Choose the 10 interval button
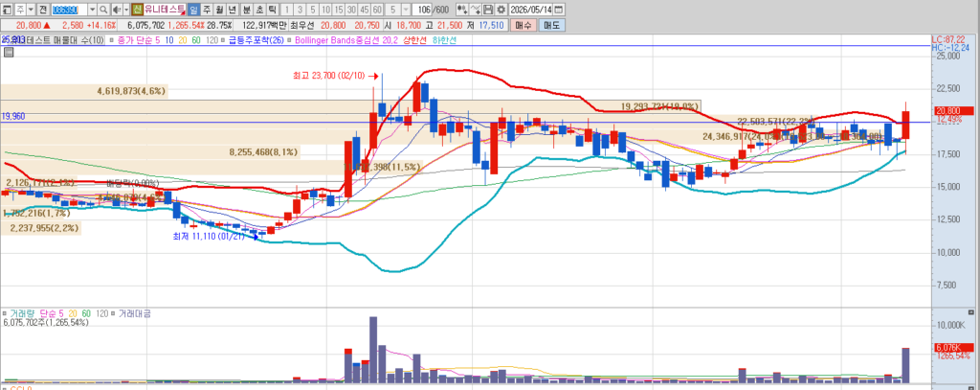 coord(325,10)
